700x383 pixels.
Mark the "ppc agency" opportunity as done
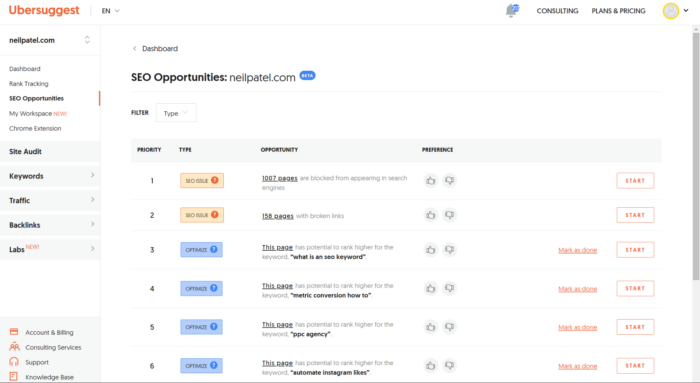point(577,327)
